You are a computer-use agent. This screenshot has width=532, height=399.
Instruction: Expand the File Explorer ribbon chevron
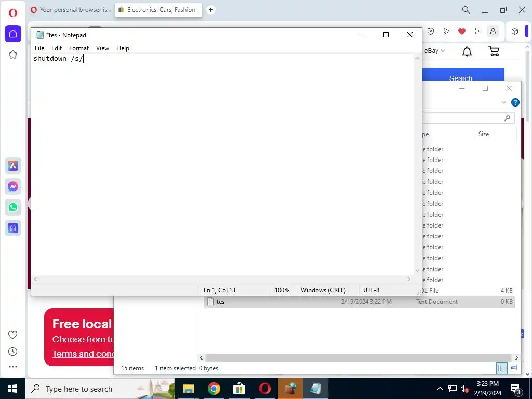coord(504,102)
